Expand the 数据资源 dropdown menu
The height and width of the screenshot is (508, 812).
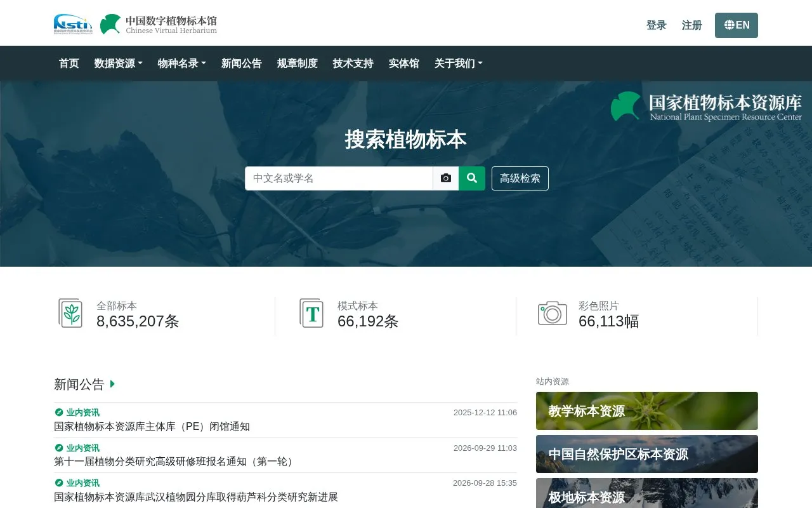pos(119,63)
